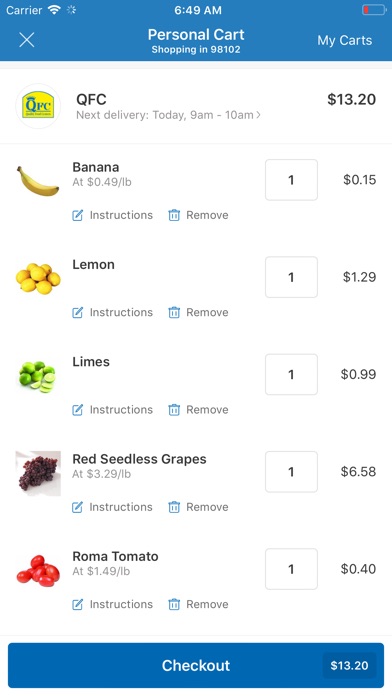Viewport: 392px width, 696px height.
Task: Tap the trash icon for Lemon
Action: click(174, 312)
